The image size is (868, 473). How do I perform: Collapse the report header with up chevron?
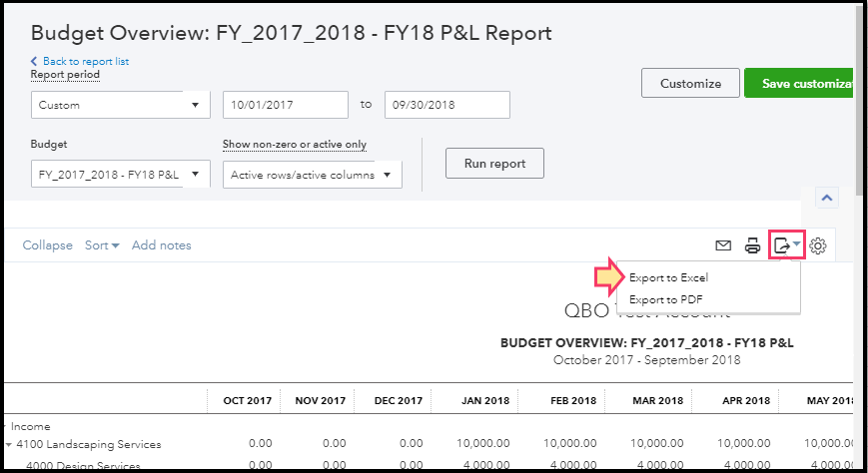tap(827, 198)
